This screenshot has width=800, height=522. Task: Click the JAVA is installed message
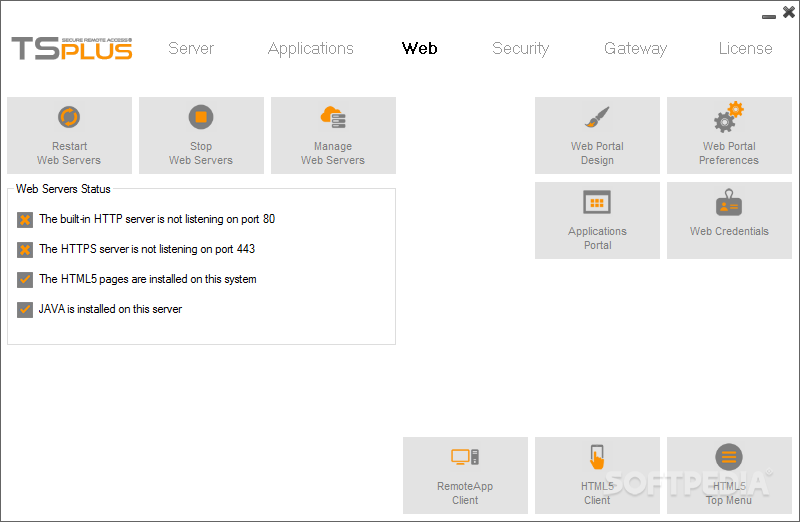110,309
